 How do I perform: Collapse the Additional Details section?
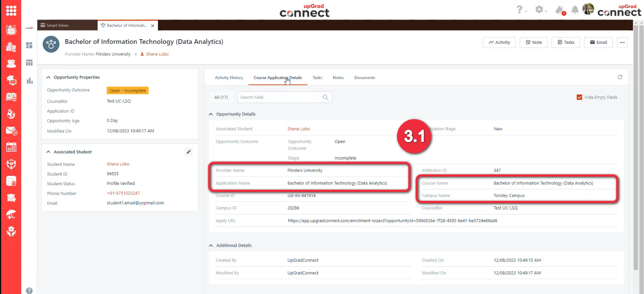pos(211,246)
